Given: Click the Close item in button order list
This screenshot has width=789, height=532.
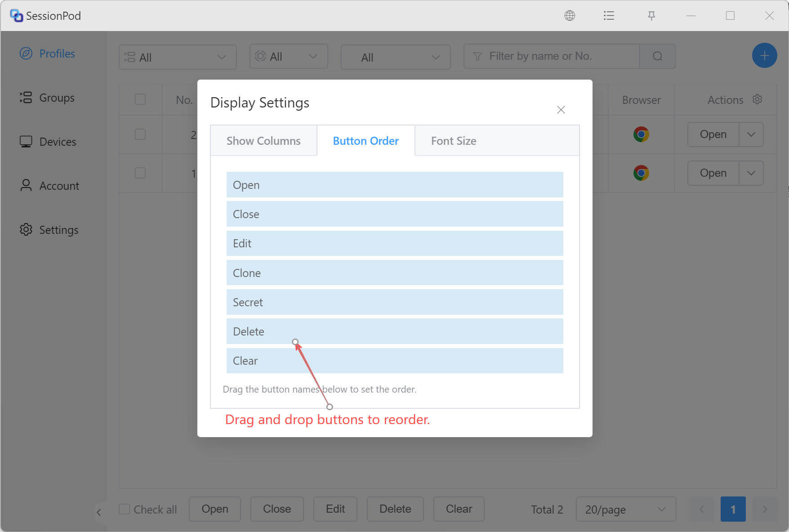Looking at the screenshot, I should (x=395, y=214).
